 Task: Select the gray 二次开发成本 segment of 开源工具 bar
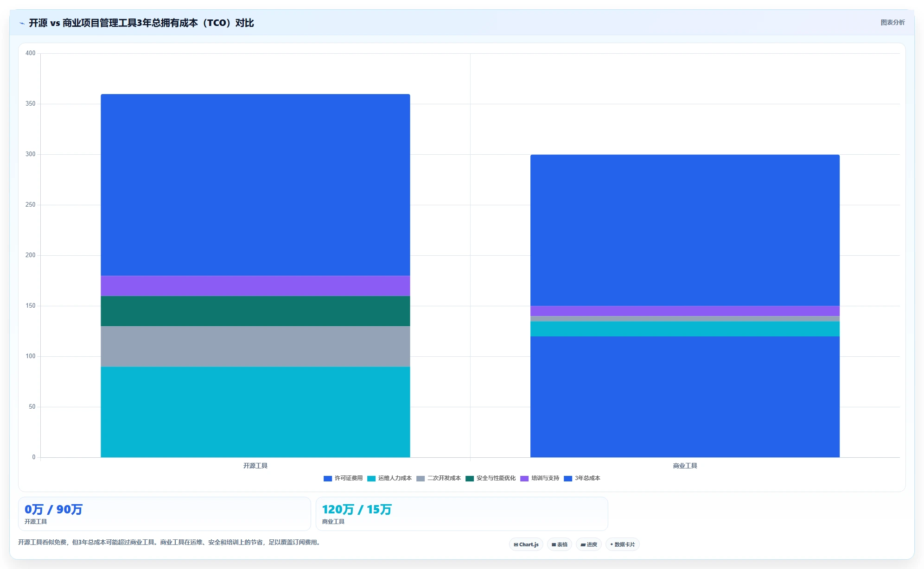(255, 347)
